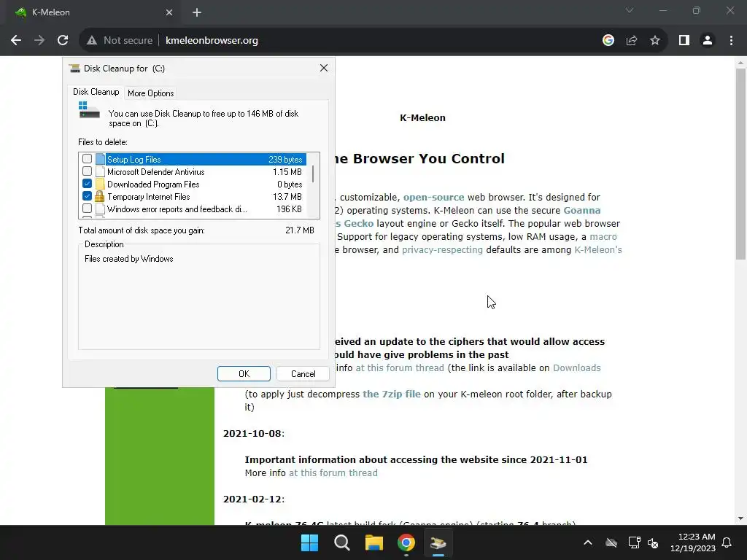The height and width of the screenshot is (560, 747).
Task: Check Windows error reports and feedback checkbox
Action: pyautogui.click(x=88, y=208)
